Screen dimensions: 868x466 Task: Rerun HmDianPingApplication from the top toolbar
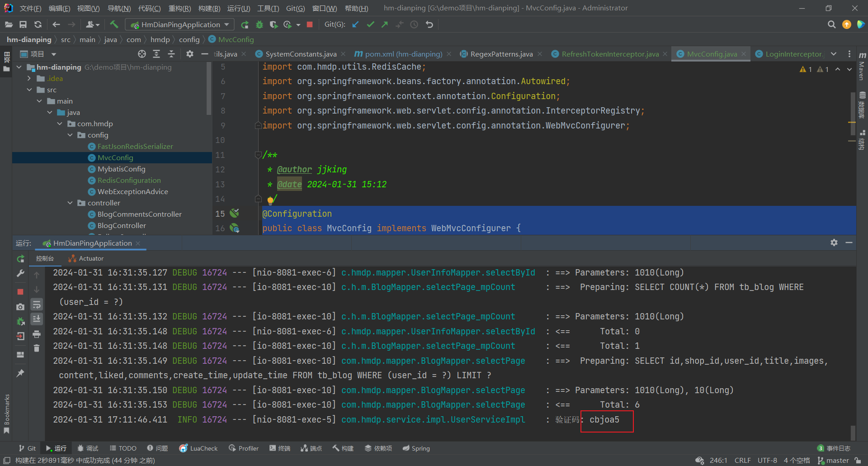(245, 24)
